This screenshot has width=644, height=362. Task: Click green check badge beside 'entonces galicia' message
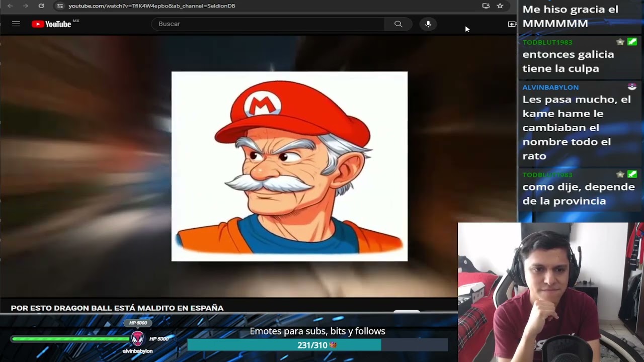(x=632, y=42)
